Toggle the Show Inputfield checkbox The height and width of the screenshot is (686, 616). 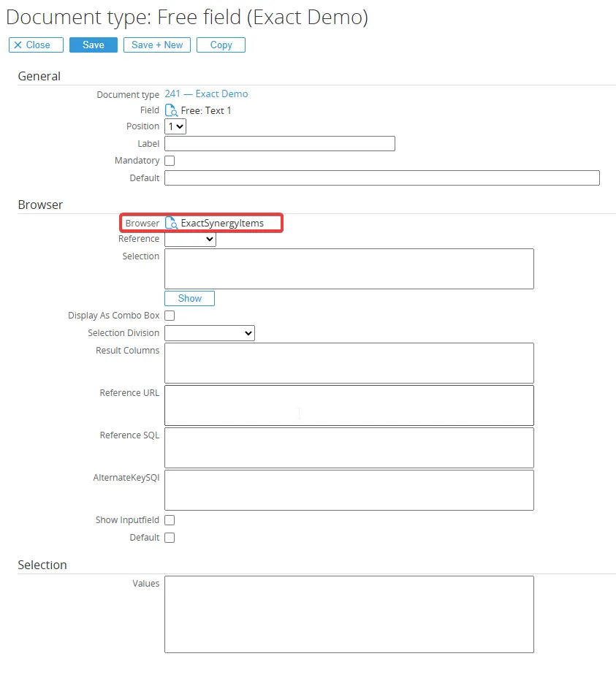tap(170, 520)
